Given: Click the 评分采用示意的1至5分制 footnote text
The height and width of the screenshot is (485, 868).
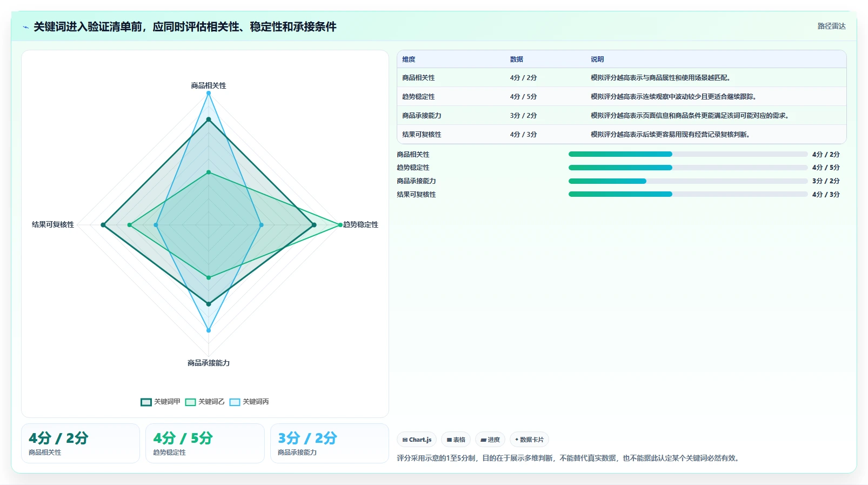Looking at the screenshot, I should (567, 458).
